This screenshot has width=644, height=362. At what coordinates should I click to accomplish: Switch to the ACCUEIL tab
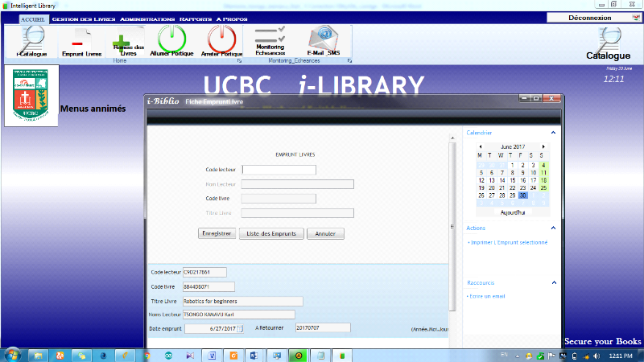pyautogui.click(x=33, y=19)
